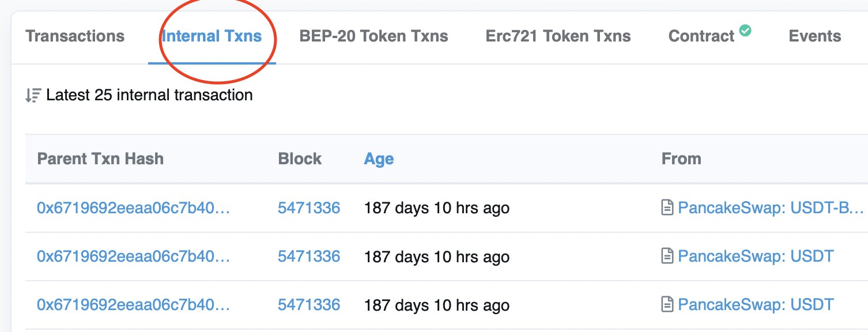Open block 5471336 in the third row

309,304
